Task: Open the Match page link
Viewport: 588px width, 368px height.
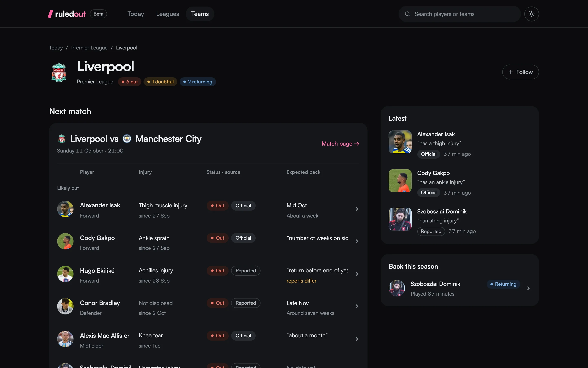Action: (340, 144)
